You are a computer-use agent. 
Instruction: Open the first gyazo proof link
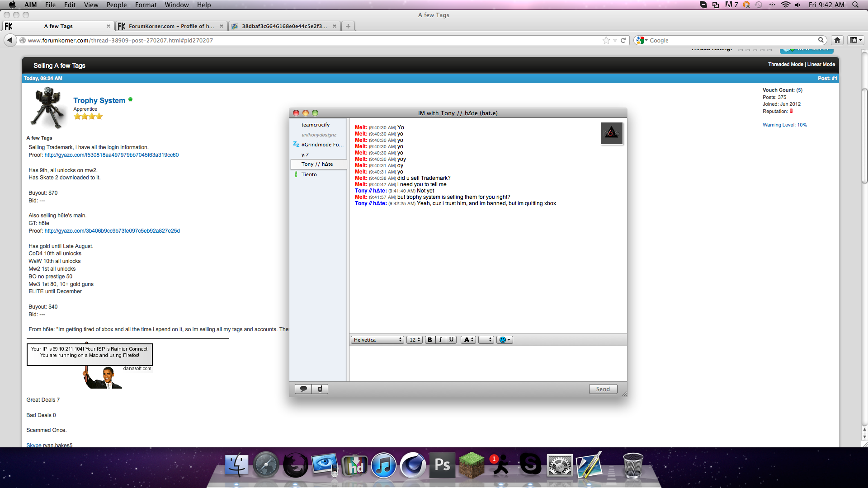[x=112, y=155]
